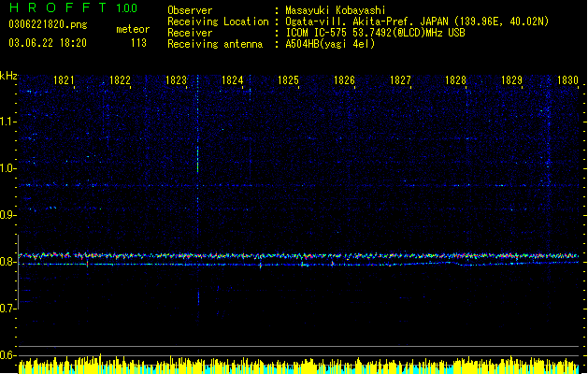This screenshot has height=374, width=588.
Task: Select the filename 0306221820.png text
Action: pyautogui.click(x=48, y=24)
